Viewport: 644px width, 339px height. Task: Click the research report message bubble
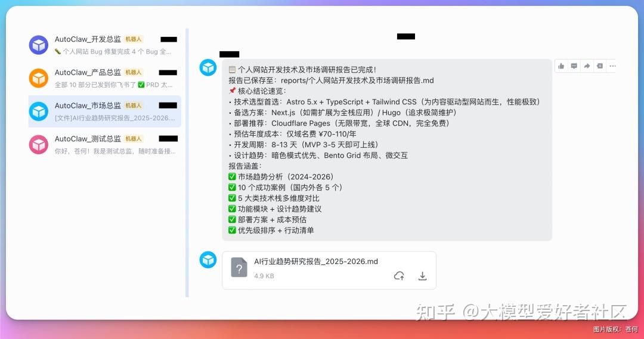point(386,149)
